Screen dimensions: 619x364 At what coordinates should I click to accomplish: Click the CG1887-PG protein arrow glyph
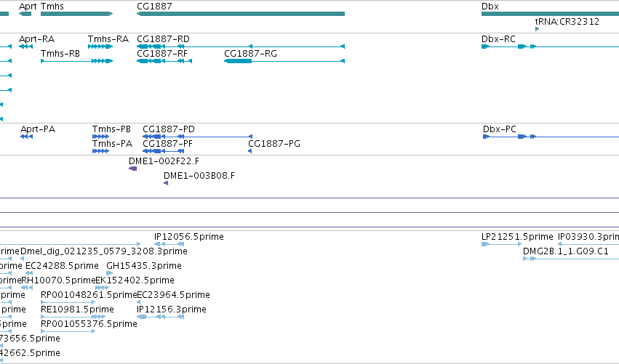click(x=250, y=151)
